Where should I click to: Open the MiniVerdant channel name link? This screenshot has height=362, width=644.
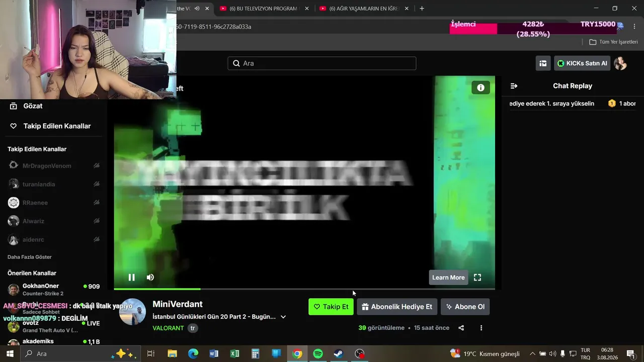[178, 304]
